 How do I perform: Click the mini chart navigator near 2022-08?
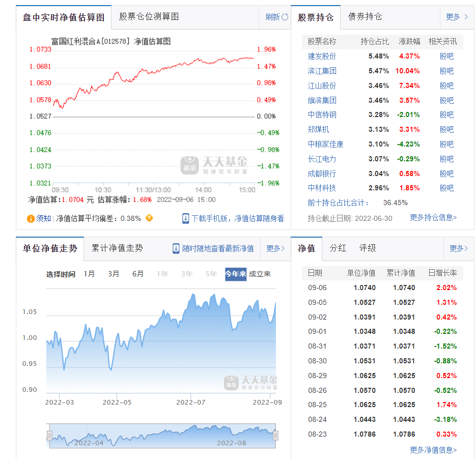231,443
